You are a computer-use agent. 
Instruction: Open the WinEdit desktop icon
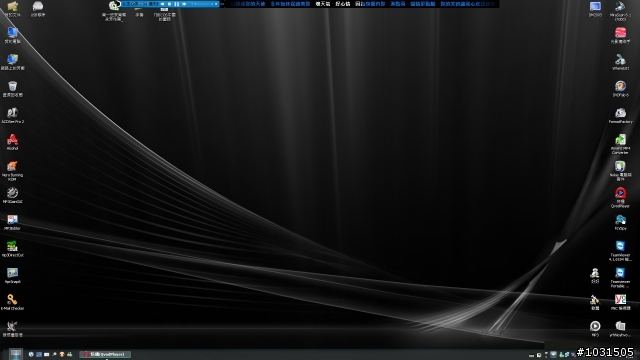tap(620, 60)
